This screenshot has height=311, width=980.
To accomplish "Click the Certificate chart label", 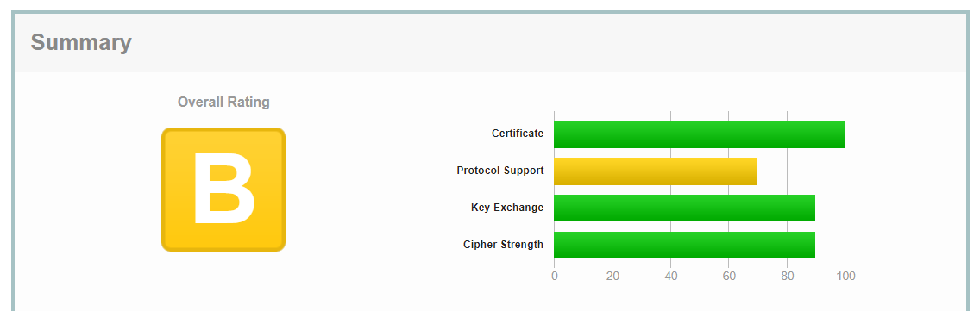I will tap(518, 133).
